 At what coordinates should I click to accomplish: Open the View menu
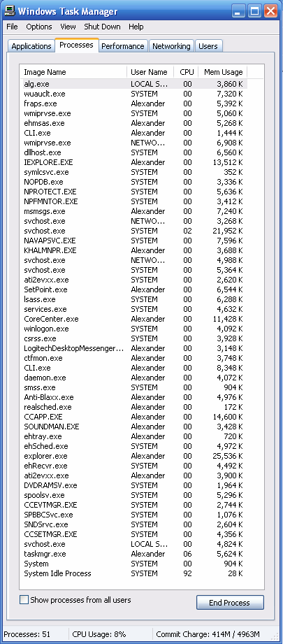click(68, 27)
